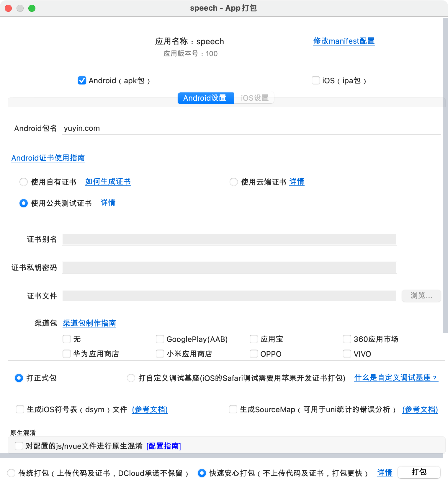Image resolution: width=448 pixels, height=486 pixels.
Task: Open 参考文档 link beside dsym option
Action: click(150, 410)
